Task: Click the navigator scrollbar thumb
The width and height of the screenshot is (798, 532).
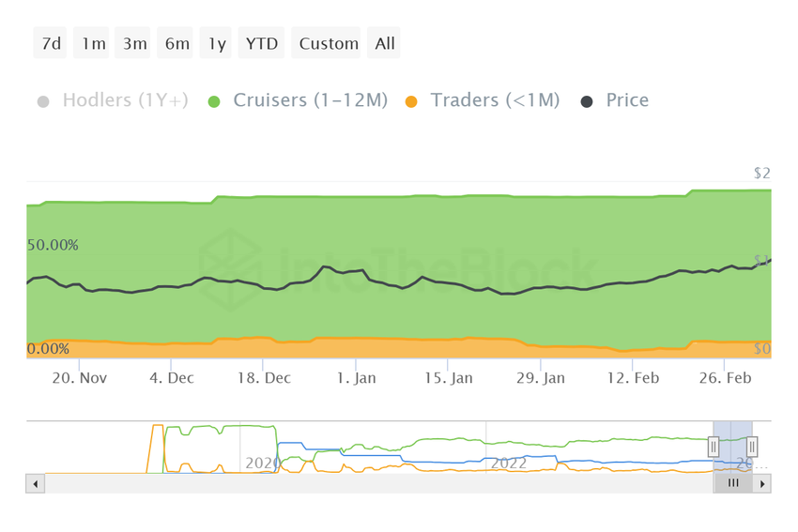Action: tap(733, 484)
